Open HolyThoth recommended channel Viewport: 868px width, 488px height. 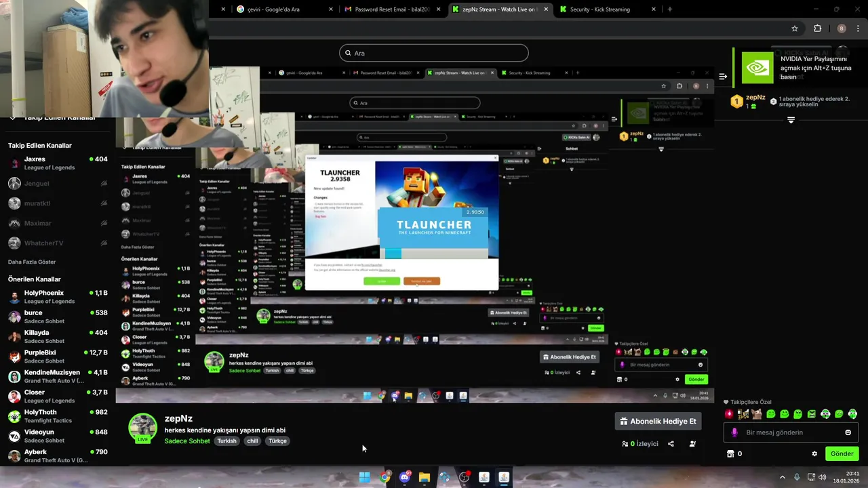pos(58,416)
